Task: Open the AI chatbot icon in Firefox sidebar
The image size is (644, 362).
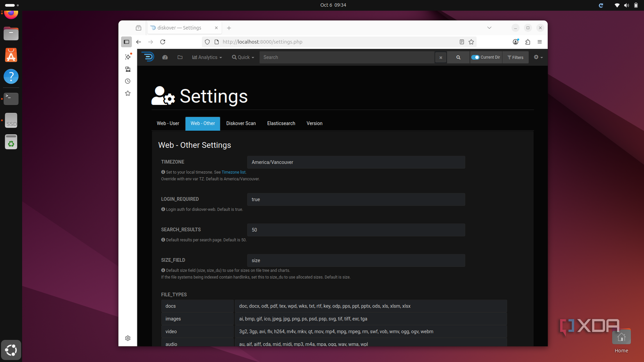Action: point(128,57)
